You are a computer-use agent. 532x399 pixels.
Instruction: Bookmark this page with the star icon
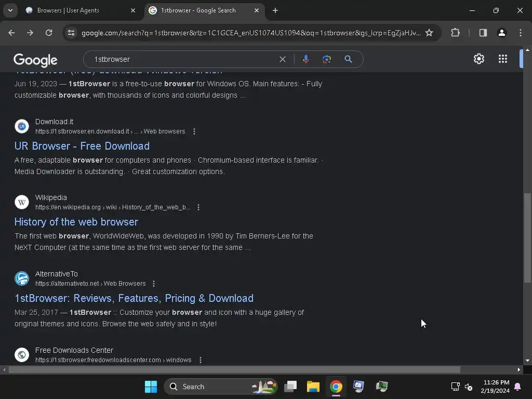[x=429, y=33]
